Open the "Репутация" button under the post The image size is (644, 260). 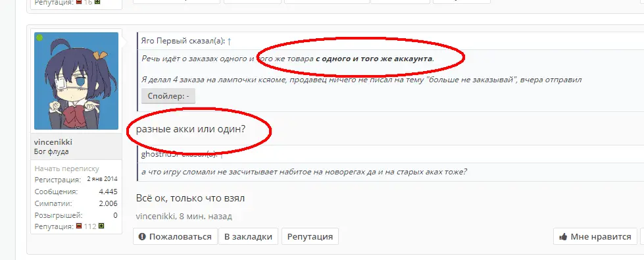coord(310,236)
